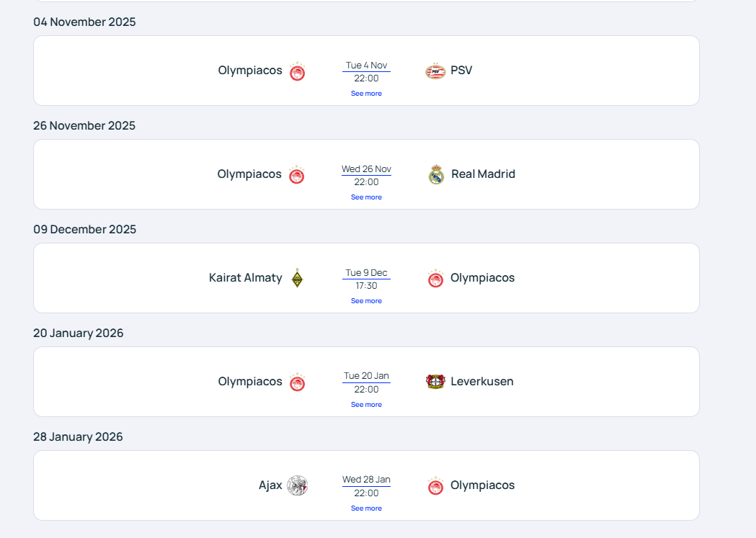
Task: Click the Tue 4 Nov match date
Action: point(366,66)
